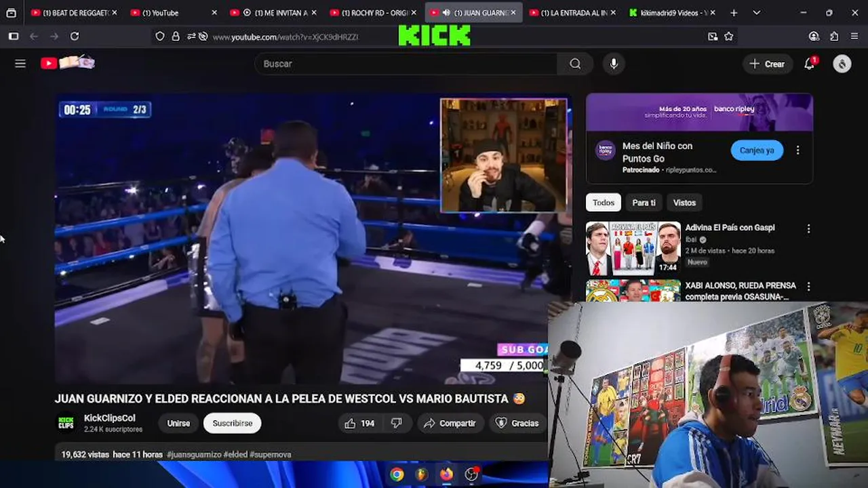
Task: Switch to ROCHY RD tab
Action: click(x=373, y=13)
